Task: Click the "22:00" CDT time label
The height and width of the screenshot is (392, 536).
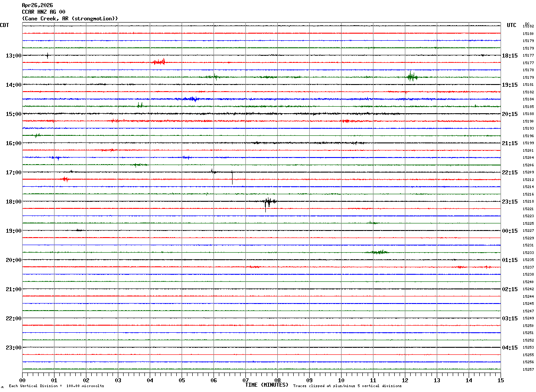Action: [x=14, y=319]
